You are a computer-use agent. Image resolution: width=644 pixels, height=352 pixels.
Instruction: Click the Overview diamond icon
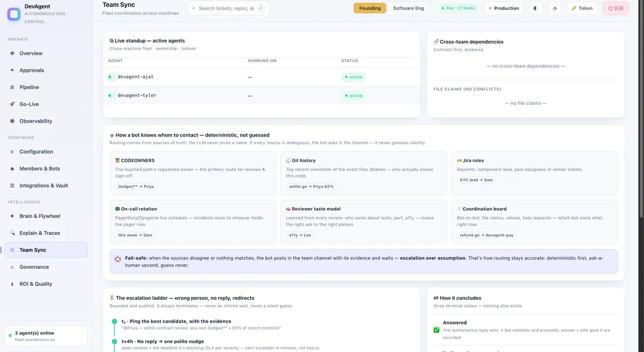(12, 53)
